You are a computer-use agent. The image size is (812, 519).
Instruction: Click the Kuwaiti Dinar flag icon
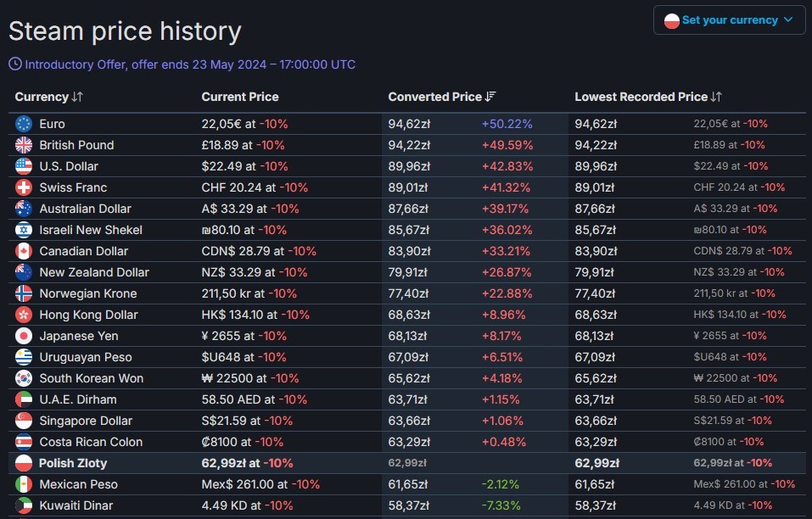(x=23, y=505)
